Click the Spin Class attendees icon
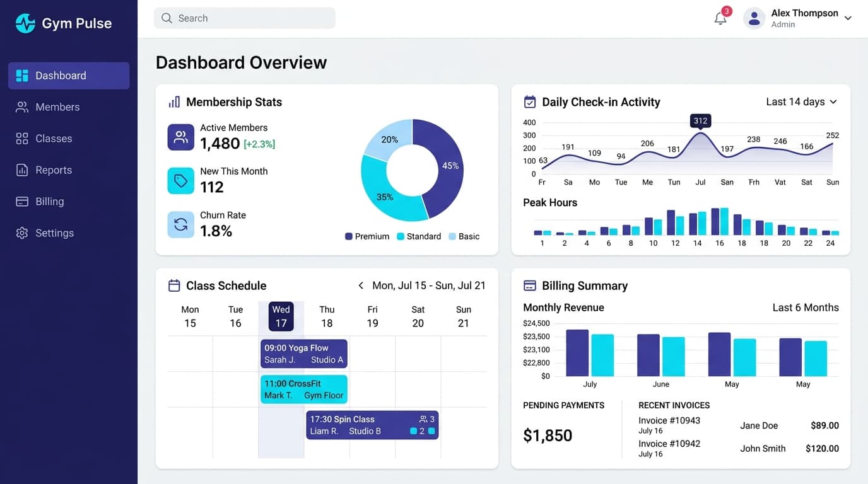The height and width of the screenshot is (484, 868). click(423, 419)
